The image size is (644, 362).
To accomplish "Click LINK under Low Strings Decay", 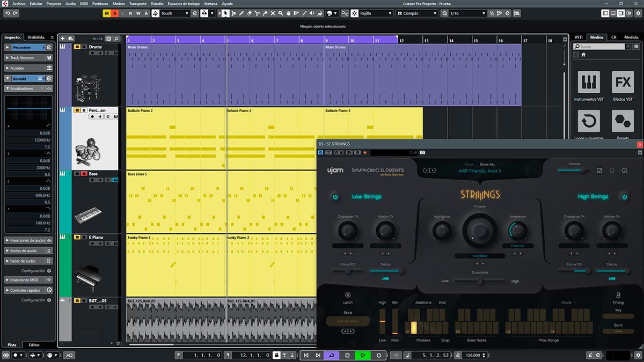I will (385, 278).
